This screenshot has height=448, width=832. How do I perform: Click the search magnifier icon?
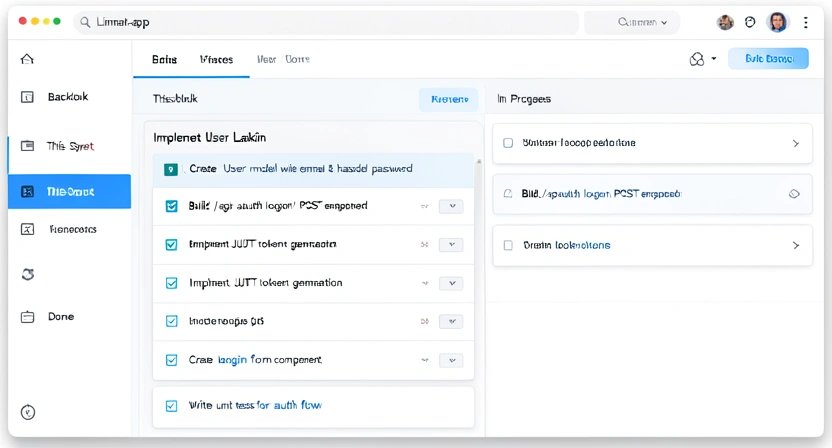(85, 22)
